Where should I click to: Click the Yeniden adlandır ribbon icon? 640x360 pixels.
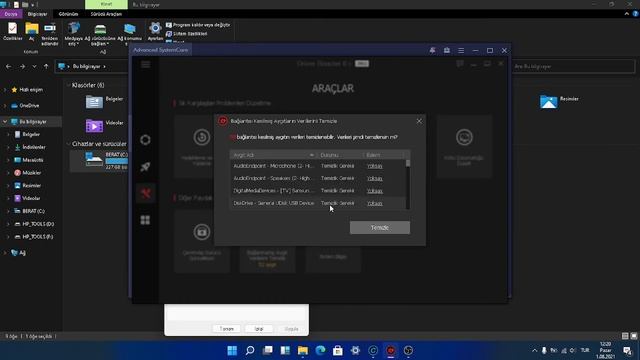50,33
